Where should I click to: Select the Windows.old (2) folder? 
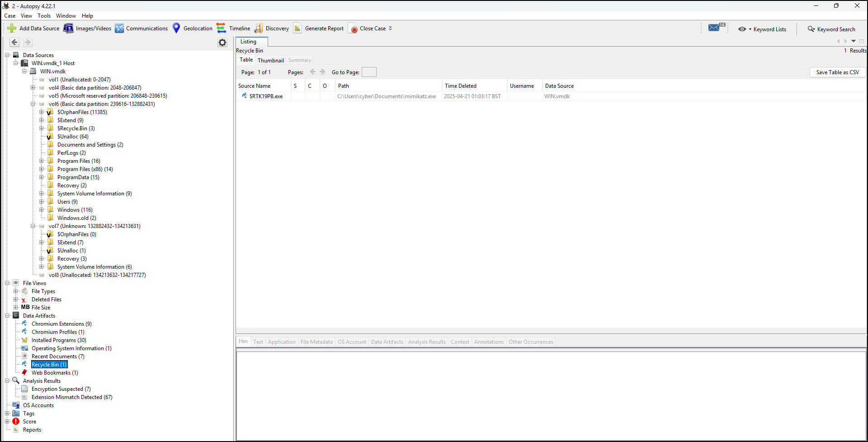(x=76, y=218)
